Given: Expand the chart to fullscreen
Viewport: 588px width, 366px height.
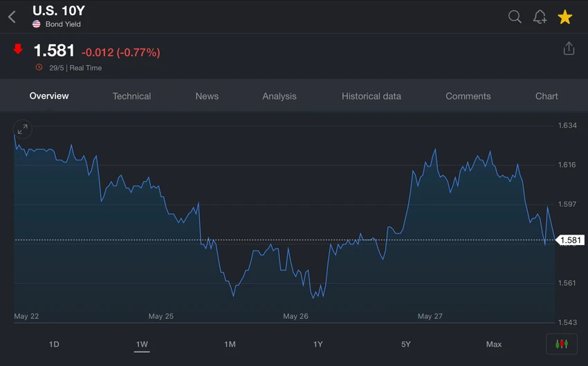Looking at the screenshot, I should [23, 129].
